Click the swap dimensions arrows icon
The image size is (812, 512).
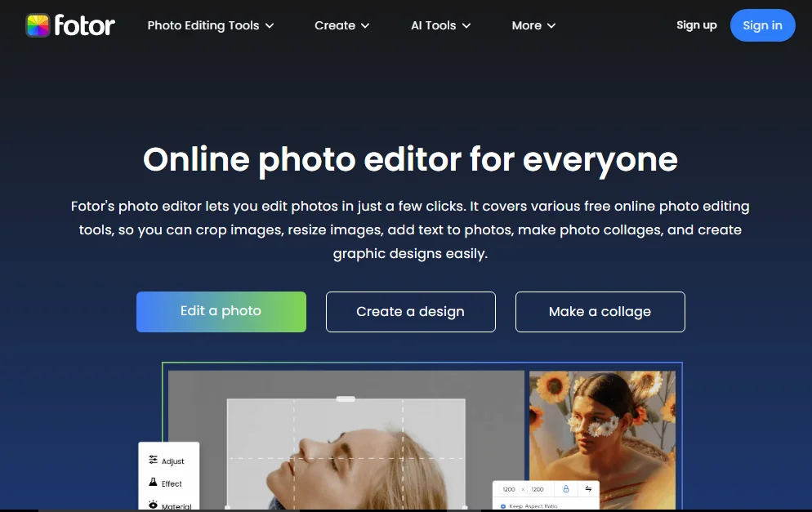(x=588, y=488)
